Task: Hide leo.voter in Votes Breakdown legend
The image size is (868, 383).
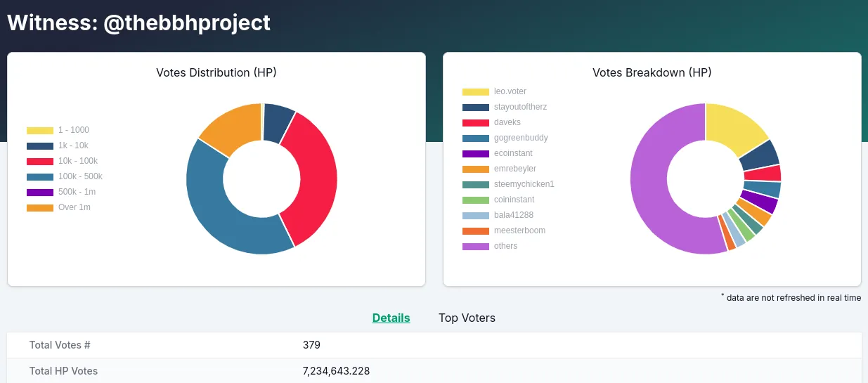Action: [494, 91]
